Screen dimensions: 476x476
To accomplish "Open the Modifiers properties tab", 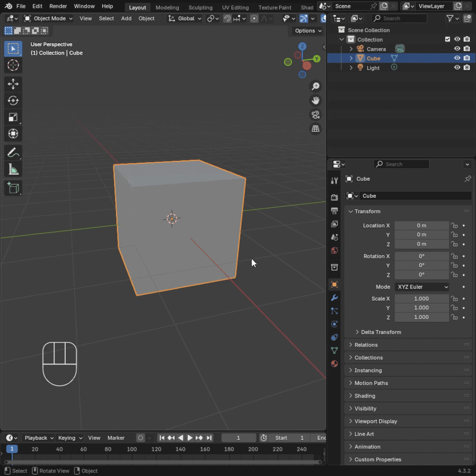I will click(335, 298).
